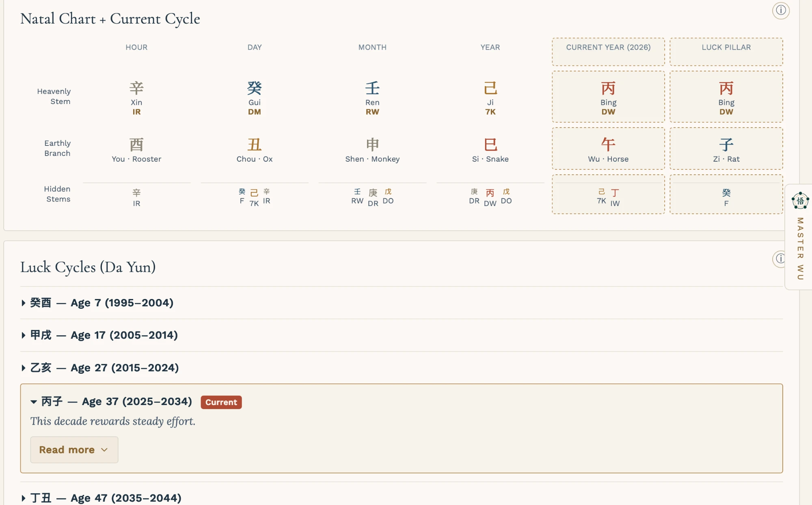812x505 pixels.
Task: Click the Chou · Ox branch
Action: coord(255,150)
